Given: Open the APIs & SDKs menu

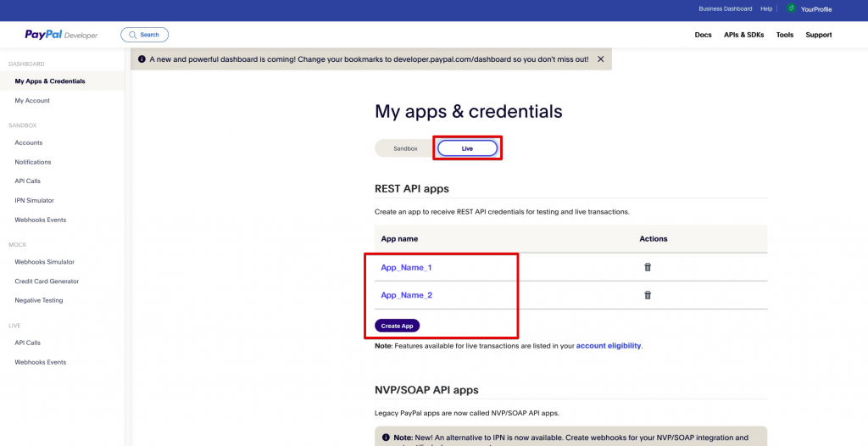Looking at the screenshot, I should (743, 35).
